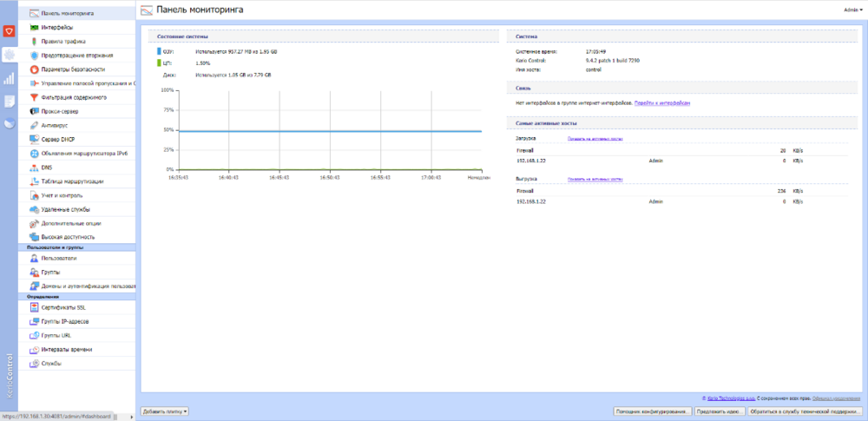868x421 pixels.
Task: Click Помощник конфигурирования button
Action: [652, 411]
